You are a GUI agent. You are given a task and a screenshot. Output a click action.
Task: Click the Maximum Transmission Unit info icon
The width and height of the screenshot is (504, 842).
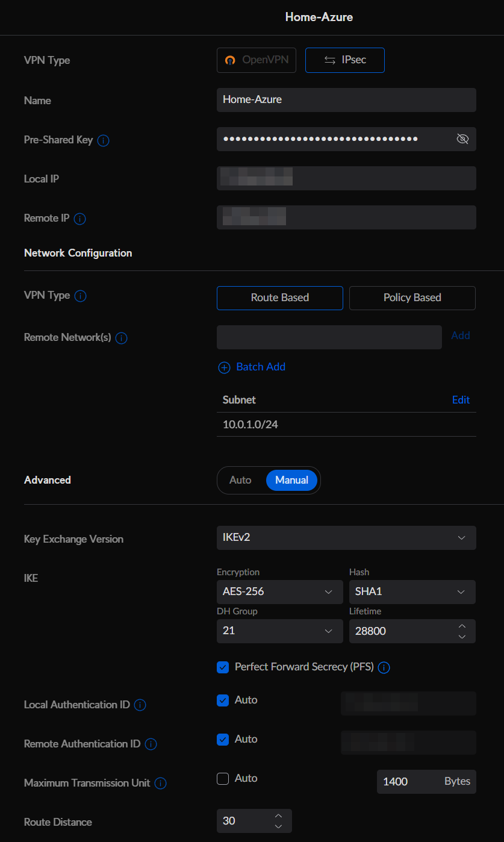(x=160, y=783)
